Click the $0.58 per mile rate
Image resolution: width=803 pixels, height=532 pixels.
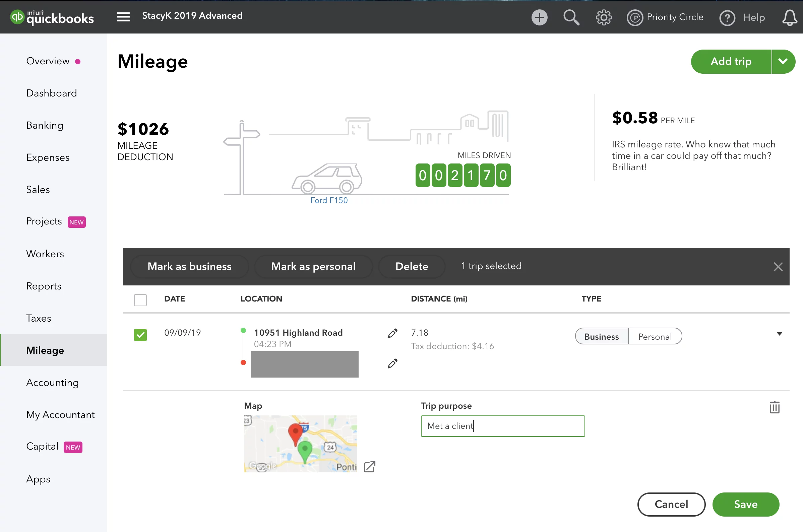(x=635, y=118)
